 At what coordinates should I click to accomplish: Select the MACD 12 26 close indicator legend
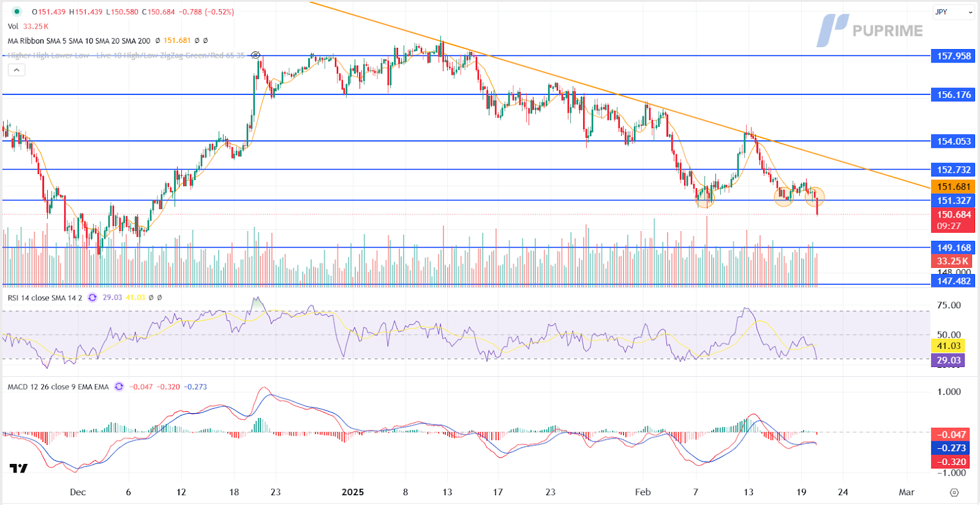[x=58, y=387]
